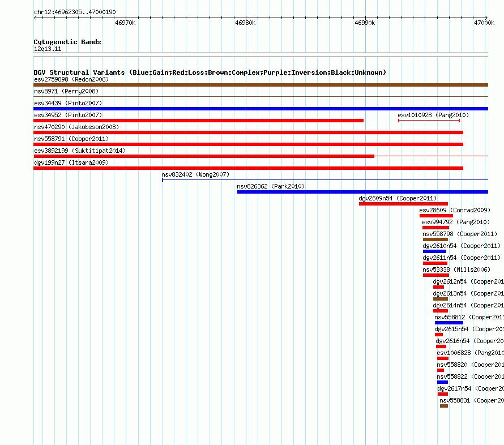This screenshot has height=445, width=504.
Task: Click the nsv53338 (Mills2006) label
Action: [x=456, y=269]
